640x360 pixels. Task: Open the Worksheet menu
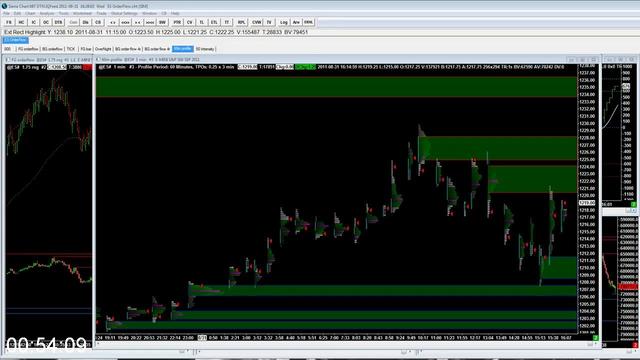click(x=82, y=13)
